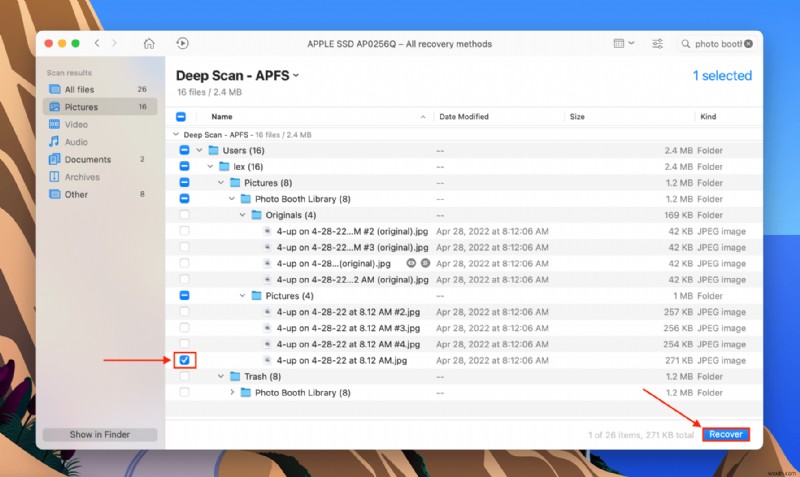Viewport: 800px width, 477px height.
Task: Go to the home screen icon
Action: [148, 43]
